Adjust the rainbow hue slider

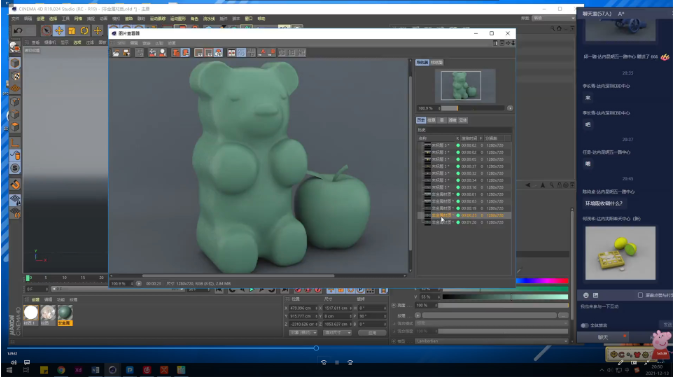tap(542, 281)
